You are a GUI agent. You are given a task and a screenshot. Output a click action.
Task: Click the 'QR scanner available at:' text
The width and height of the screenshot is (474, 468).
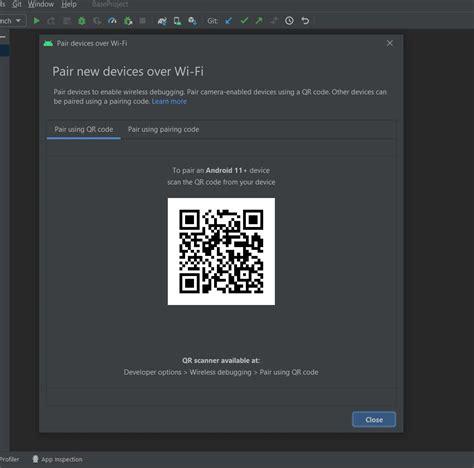(x=221, y=360)
